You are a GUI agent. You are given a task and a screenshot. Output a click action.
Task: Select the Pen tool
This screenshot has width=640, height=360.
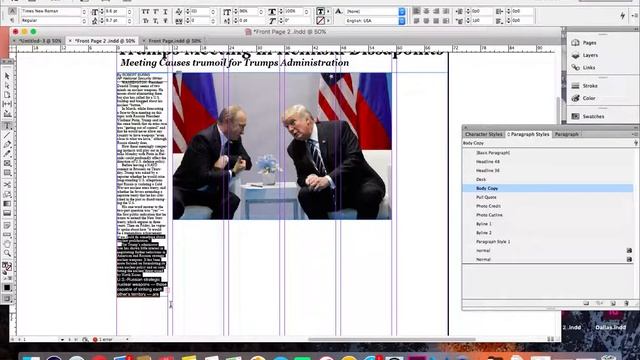(7, 144)
